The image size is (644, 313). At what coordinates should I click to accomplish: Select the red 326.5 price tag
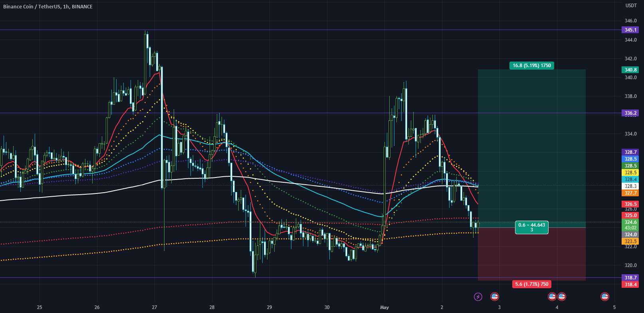pyautogui.click(x=631, y=204)
